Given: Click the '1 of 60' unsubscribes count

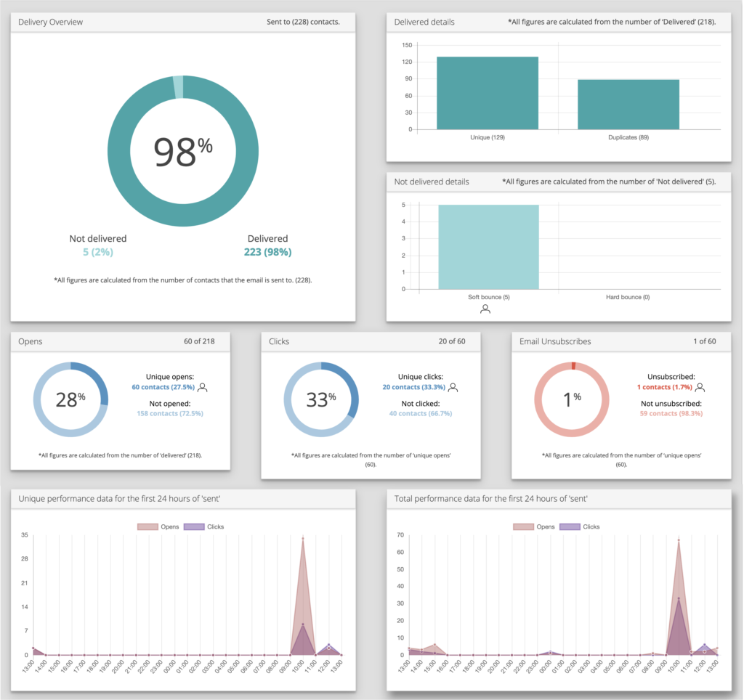Looking at the screenshot, I should click(x=705, y=341).
